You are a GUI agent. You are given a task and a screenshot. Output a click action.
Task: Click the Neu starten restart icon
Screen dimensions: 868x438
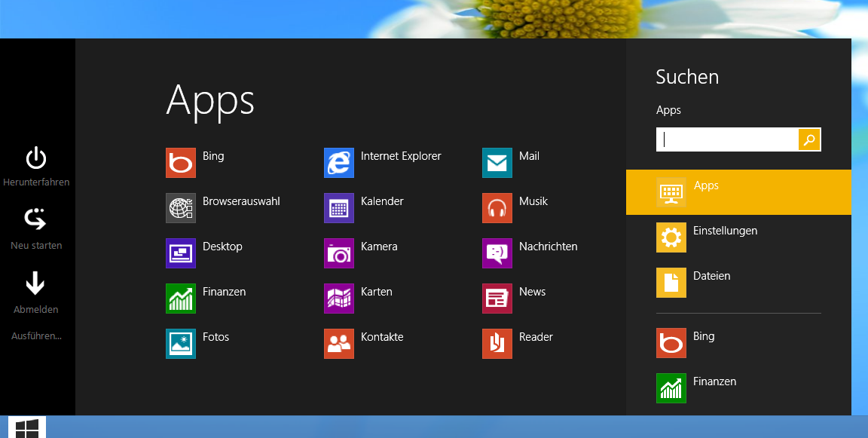35,219
